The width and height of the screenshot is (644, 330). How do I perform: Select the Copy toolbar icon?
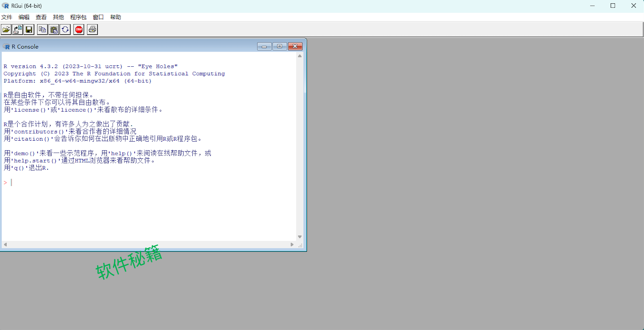coord(42,29)
